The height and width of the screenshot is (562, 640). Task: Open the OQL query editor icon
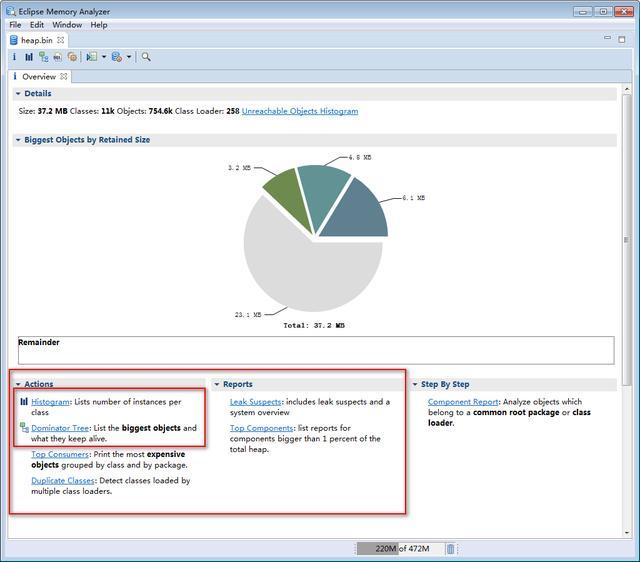point(58,57)
